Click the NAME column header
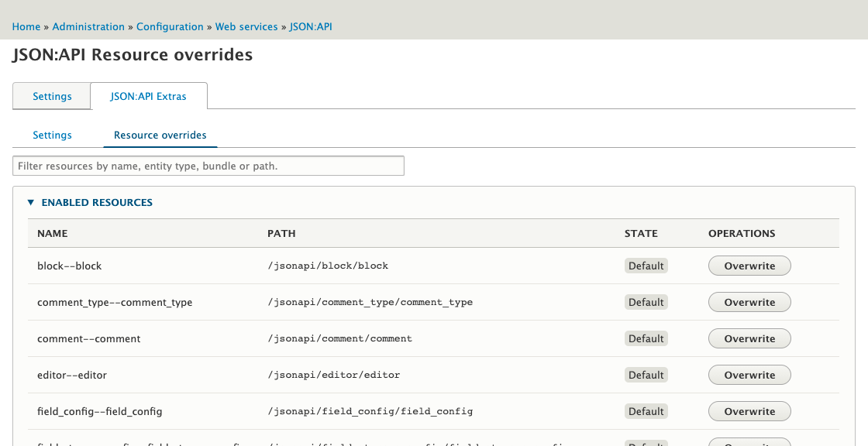 (53, 234)
